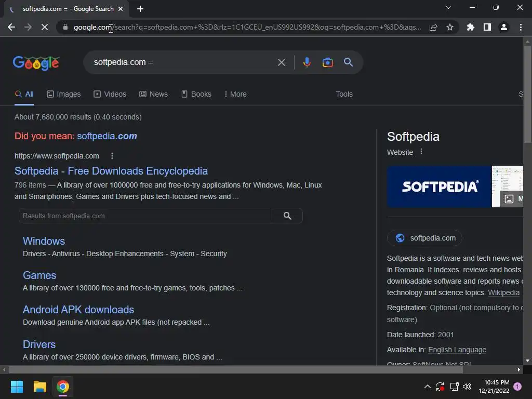Switch to the News tab
Screen dimensions: 532x399
153,95
